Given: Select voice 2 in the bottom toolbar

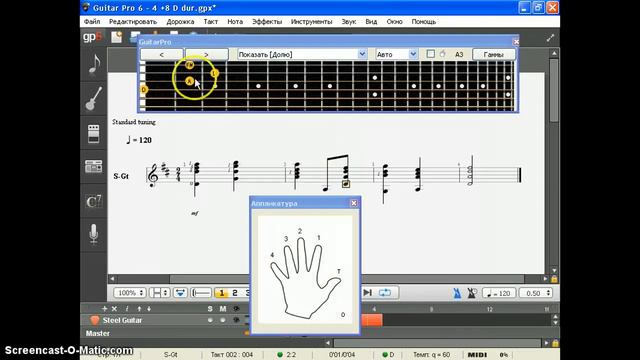Looking at the screenshot, I should [235, 293].
